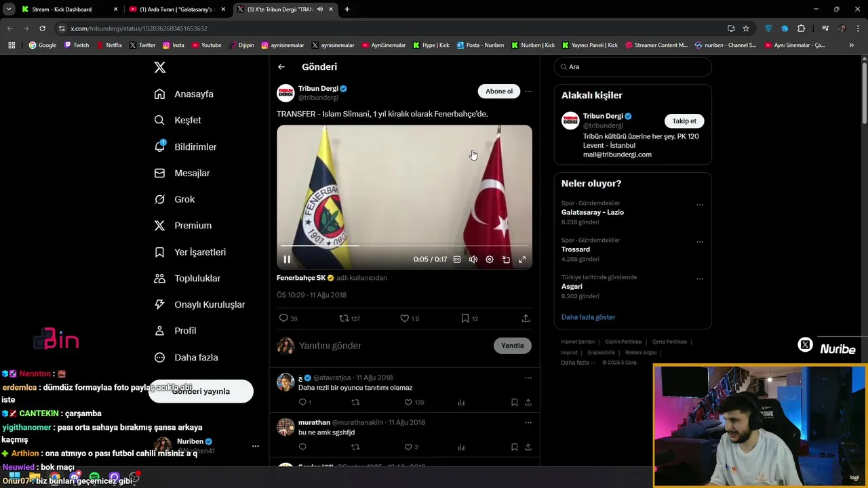This screenshot has width=868, height=488.
Task: Go back using the Gönderi arrow
Action: (281, 66)
